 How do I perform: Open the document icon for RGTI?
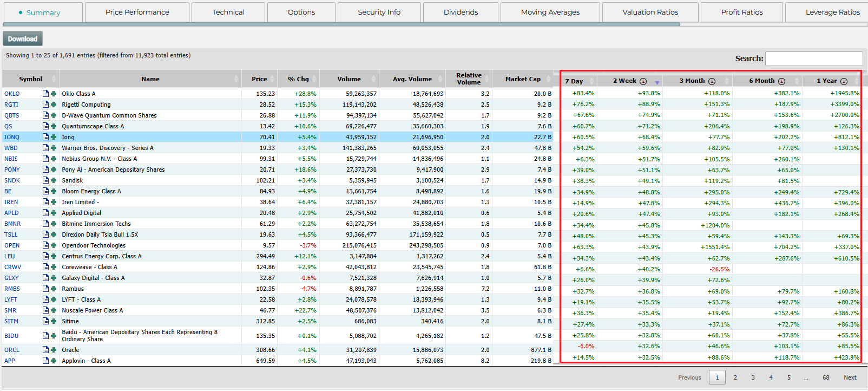click(45, 105)
